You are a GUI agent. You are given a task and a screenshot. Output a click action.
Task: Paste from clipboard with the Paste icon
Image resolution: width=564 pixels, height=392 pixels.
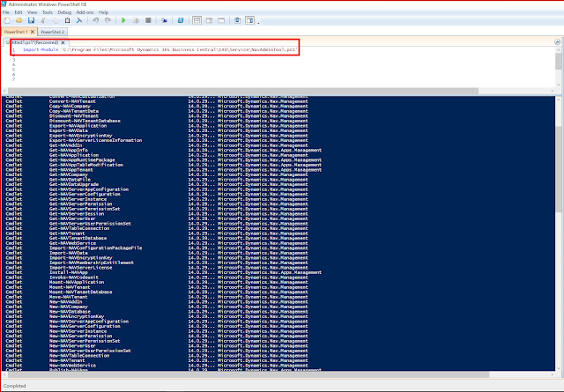coord(67,20)
